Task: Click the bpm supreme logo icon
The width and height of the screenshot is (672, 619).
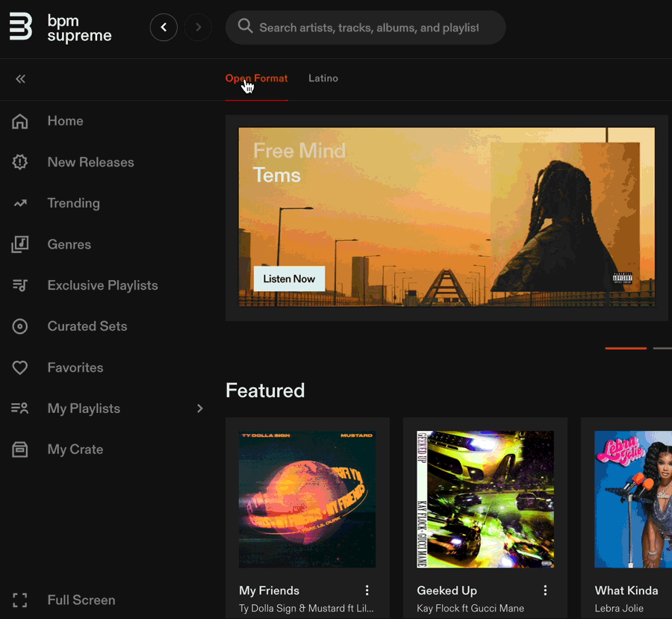Action: click(x=21, y=27)
